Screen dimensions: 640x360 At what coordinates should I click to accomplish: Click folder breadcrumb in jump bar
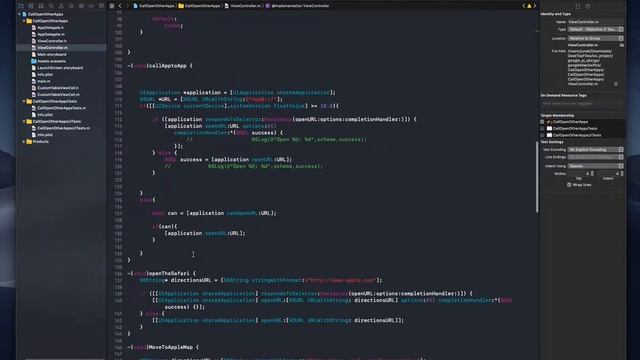tap(199, 6)
